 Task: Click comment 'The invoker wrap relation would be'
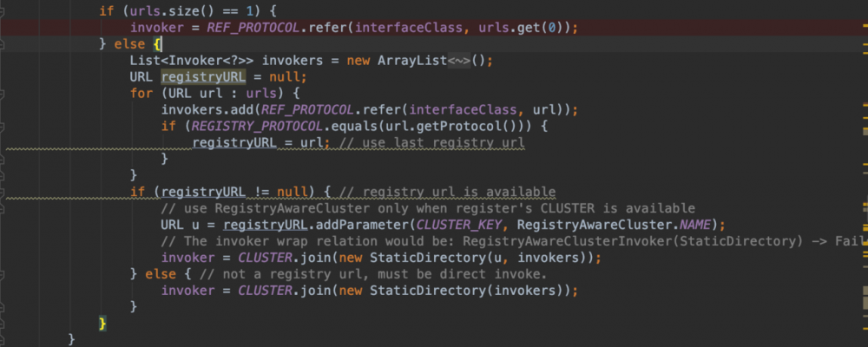point(514,241)
